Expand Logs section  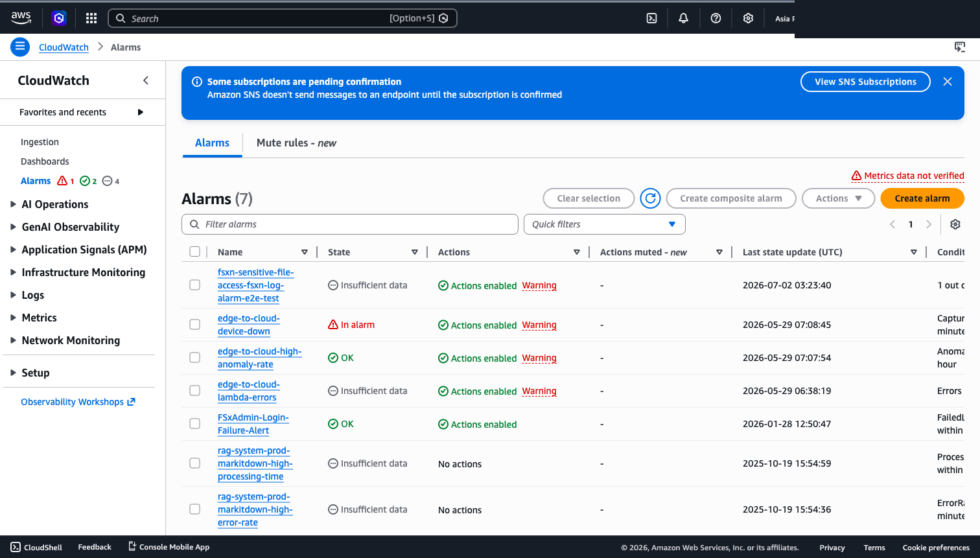pos(13,295)
